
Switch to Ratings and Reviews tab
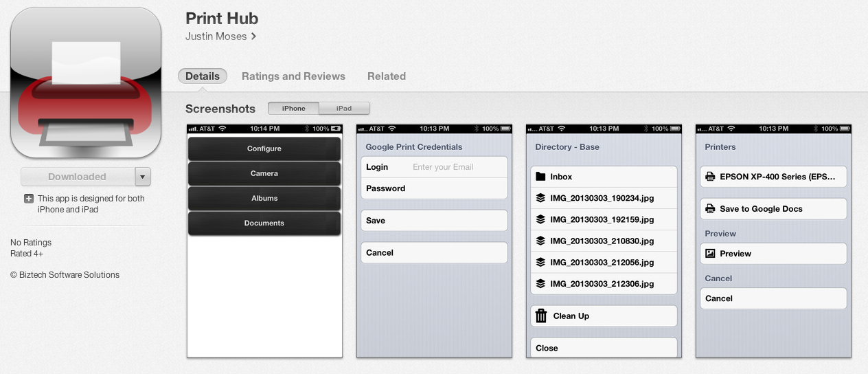(x=293, y=76)
